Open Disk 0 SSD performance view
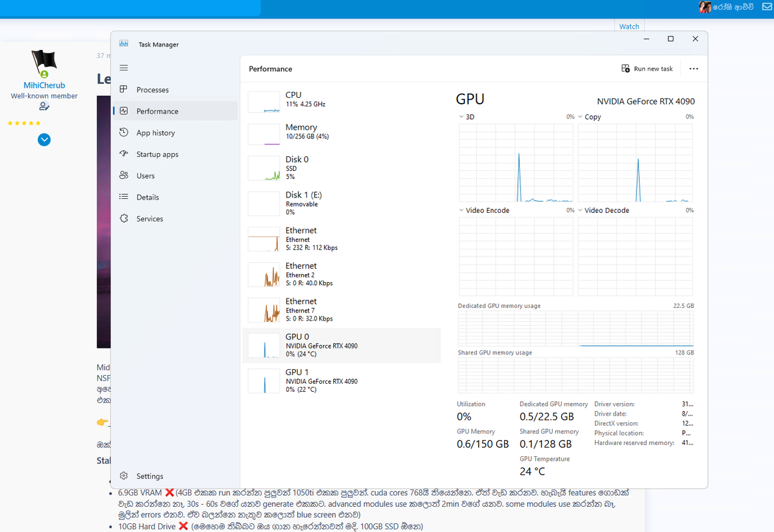This screenshot has height=532, width=774. (342, 168)
